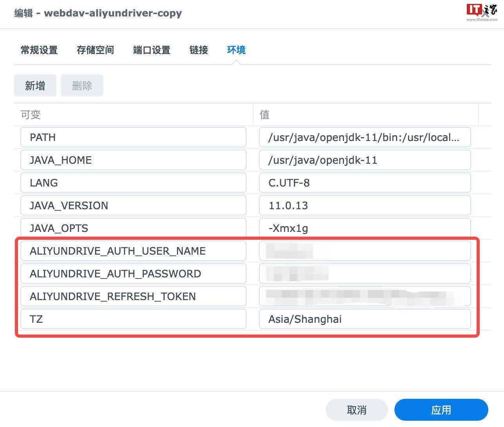
Task: Click the -Xmx1g value of JAVA_OPTS
Action: (x=365, y=228)
